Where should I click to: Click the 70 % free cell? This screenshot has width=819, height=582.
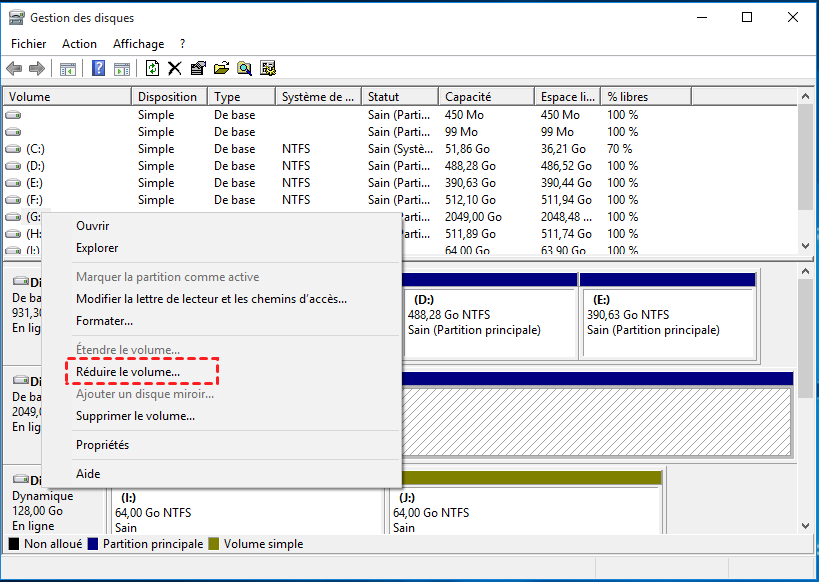pyautogui.click(x=619, y=149)
